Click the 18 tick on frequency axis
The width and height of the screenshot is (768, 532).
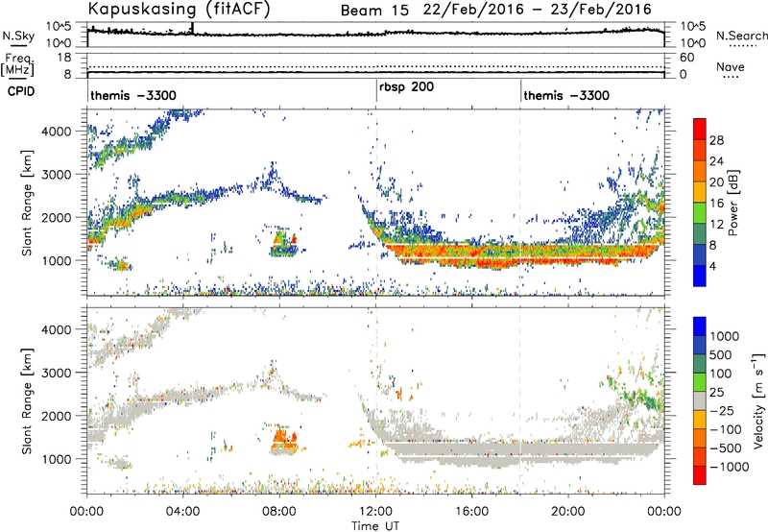[x=63, y=58]
